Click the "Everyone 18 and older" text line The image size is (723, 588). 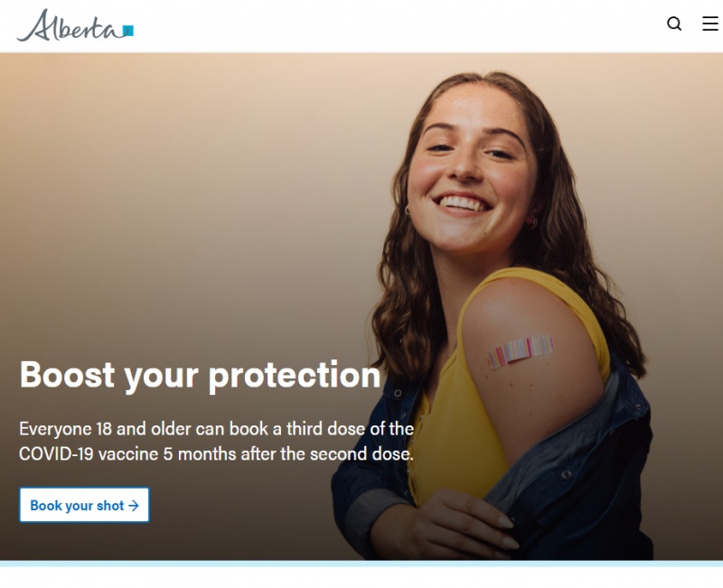click(x=216, y=429)
